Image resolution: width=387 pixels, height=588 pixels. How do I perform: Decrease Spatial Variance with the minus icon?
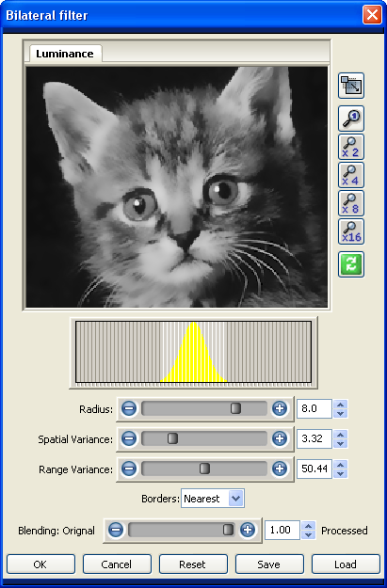129,438
